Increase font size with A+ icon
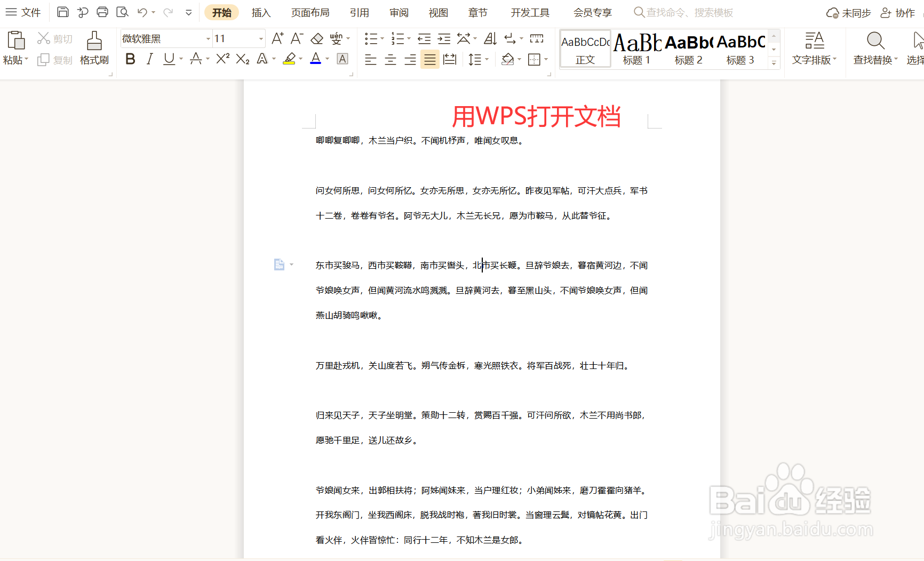 277,38
